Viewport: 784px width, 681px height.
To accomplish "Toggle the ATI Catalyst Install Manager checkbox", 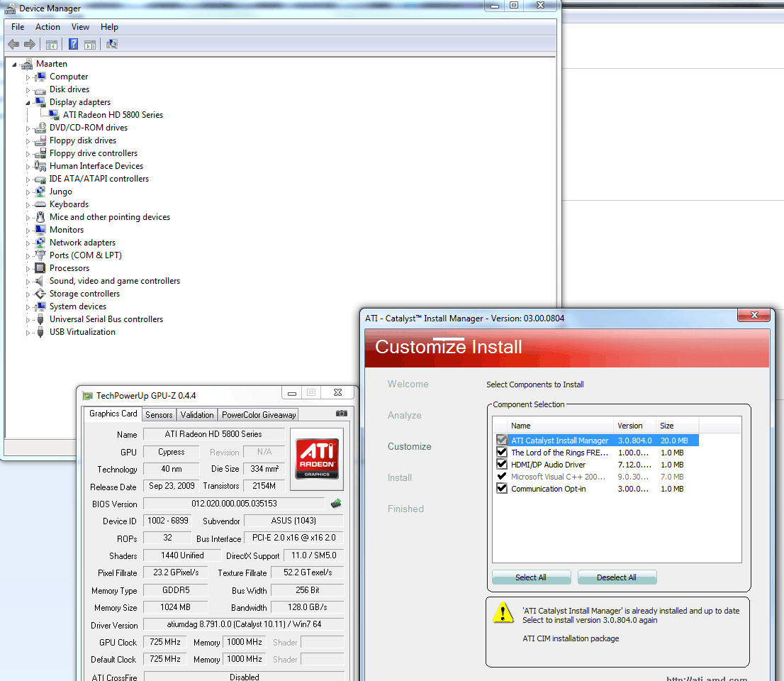I will [x=501, y=441].
